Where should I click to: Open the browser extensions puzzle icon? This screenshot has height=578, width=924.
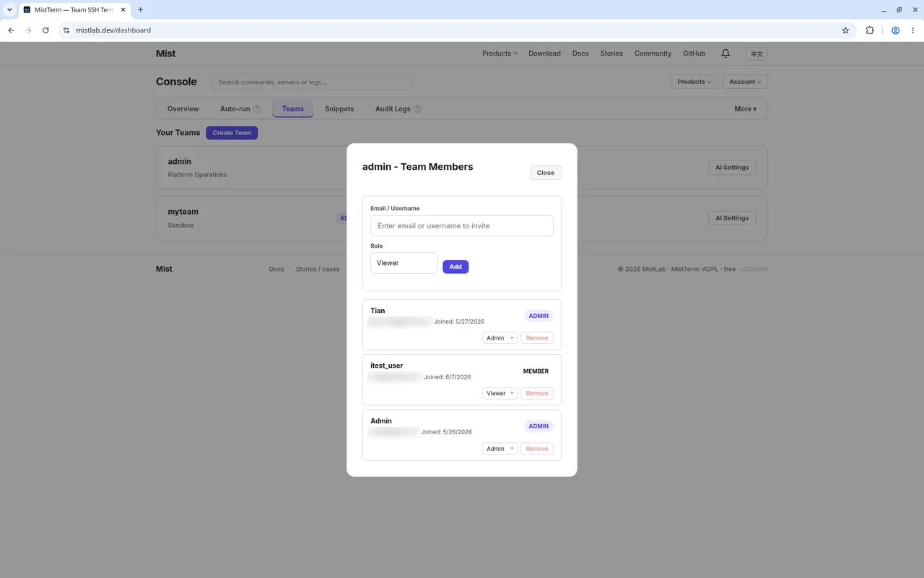(870, 30)
